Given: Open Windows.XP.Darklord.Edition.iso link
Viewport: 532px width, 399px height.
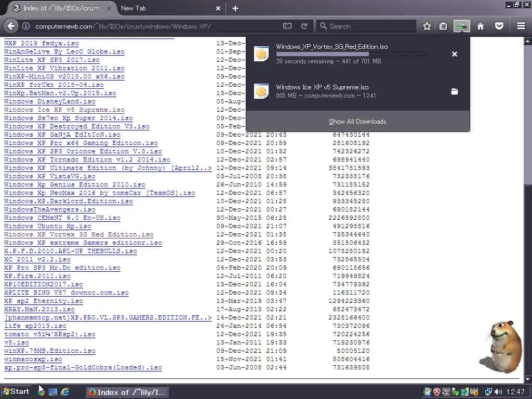Looking at the screenshot, I should (69, 201).
